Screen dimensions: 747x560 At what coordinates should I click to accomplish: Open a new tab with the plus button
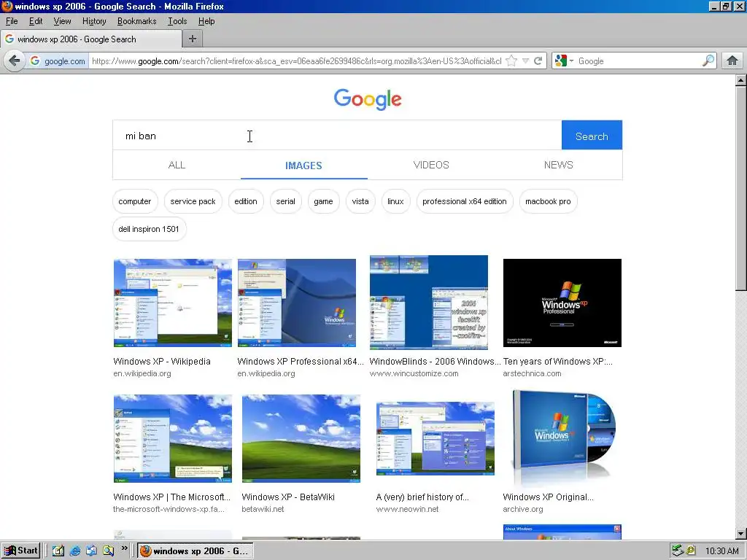[193, 39]
